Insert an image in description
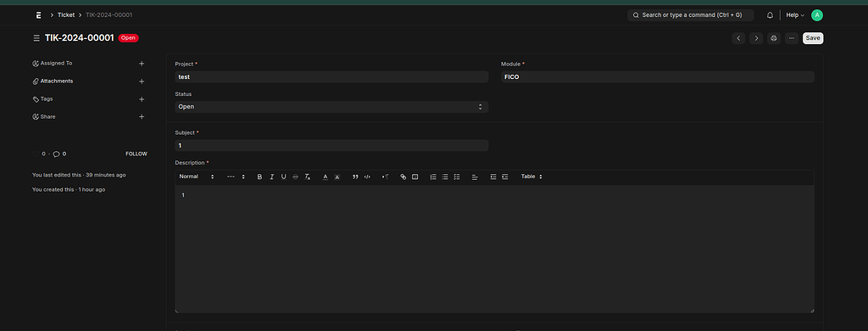Image resolution: width=868 pixels, height=331 pixels. point(415,177)
